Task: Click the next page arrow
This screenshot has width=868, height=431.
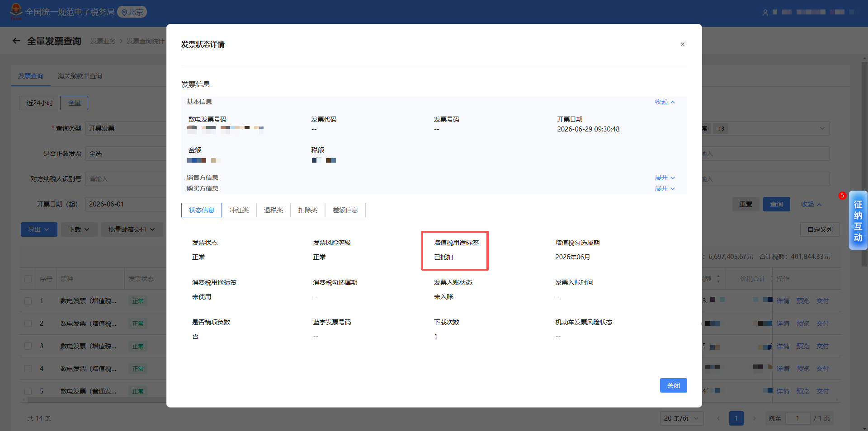Action: tap(754, 418)
